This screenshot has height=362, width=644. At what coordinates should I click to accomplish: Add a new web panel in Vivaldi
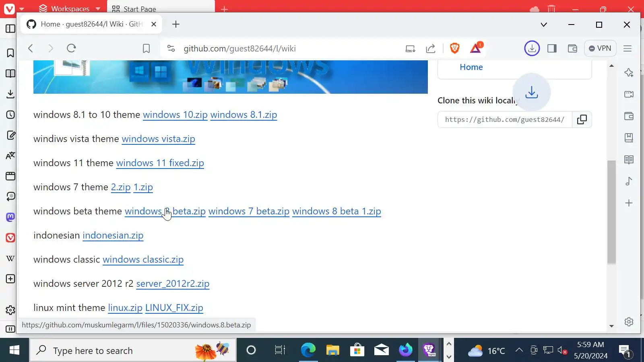(x=10, y=279)
